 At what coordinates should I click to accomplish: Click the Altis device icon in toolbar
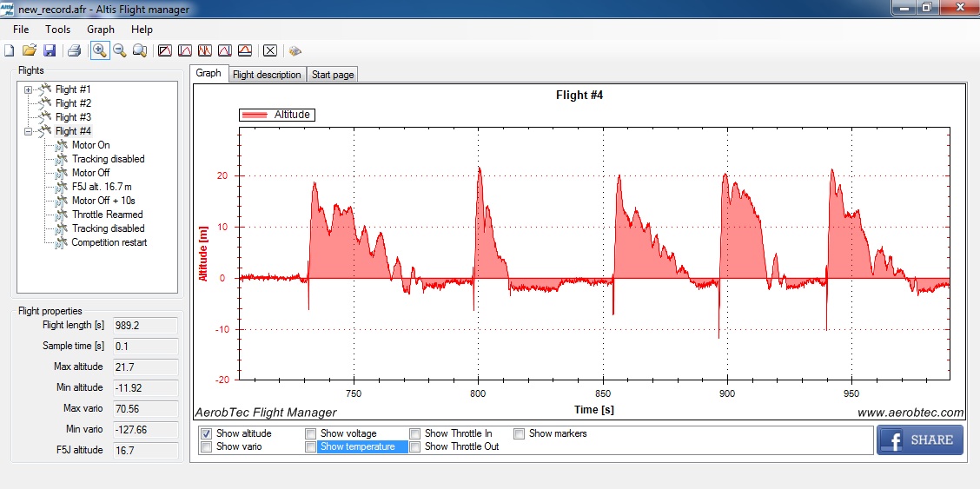click(295, 50)
